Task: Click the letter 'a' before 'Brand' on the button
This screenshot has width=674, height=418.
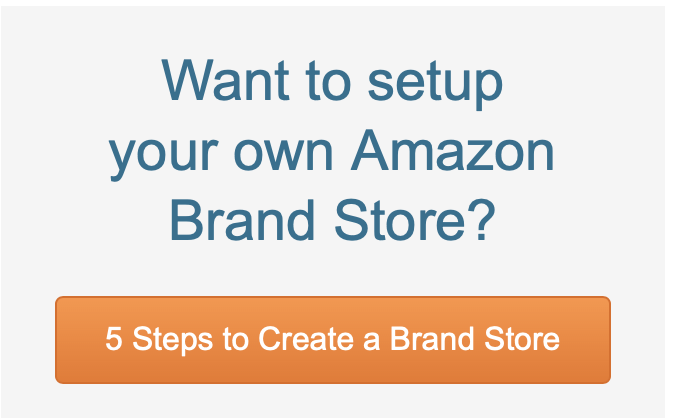Action: (x=372, y=342)
